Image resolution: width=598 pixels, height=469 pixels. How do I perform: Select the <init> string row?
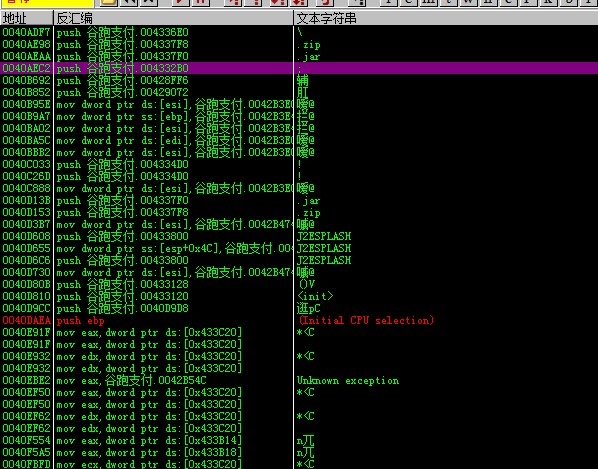pos(299,296)
